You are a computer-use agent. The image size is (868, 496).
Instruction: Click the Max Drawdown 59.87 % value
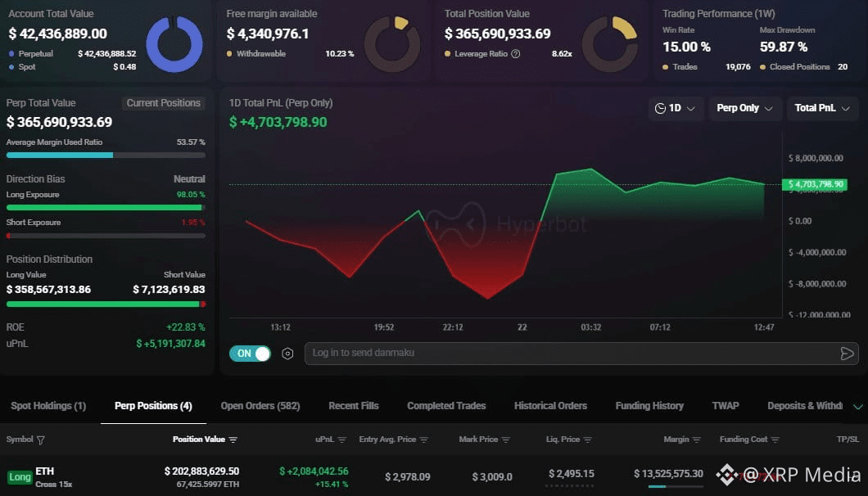(784, 47)
